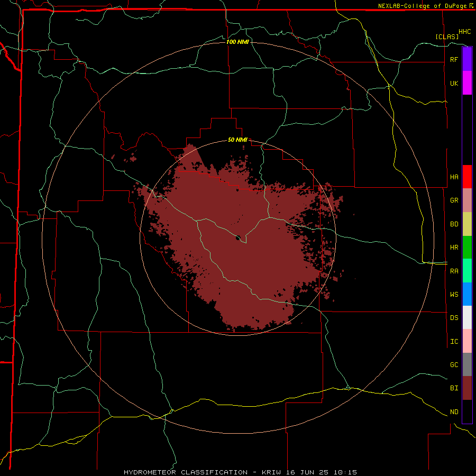Screen dimensions: 476x476
Task: Click the DS legend label
Action: click(x=454, y=318)
